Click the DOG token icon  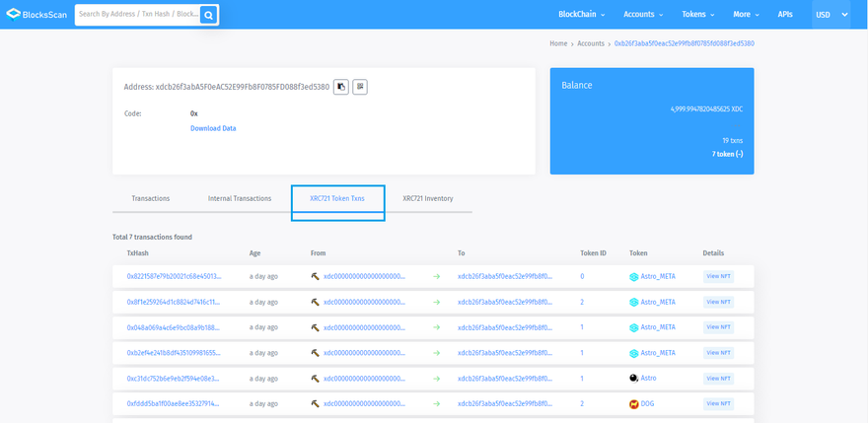click(x=634, y=404)
